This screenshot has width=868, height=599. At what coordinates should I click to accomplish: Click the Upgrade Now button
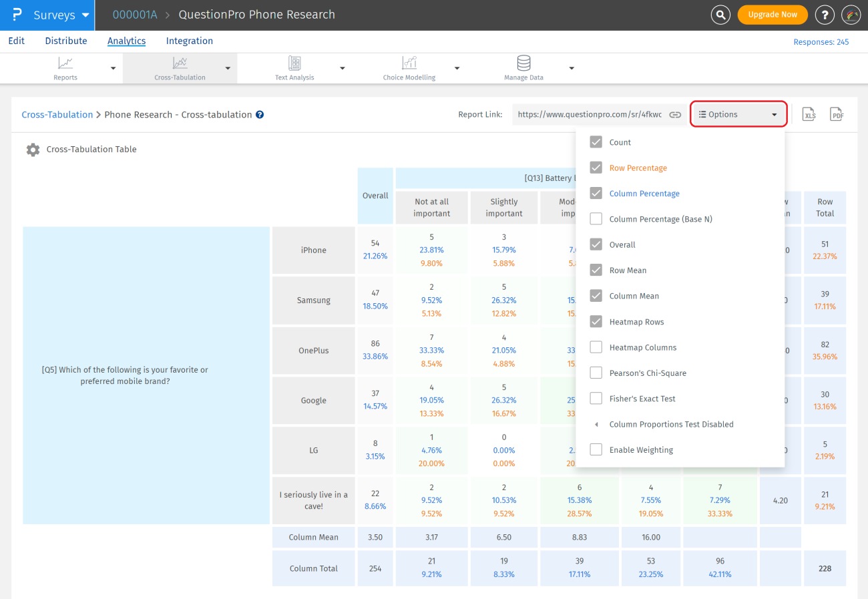point(773,15)
